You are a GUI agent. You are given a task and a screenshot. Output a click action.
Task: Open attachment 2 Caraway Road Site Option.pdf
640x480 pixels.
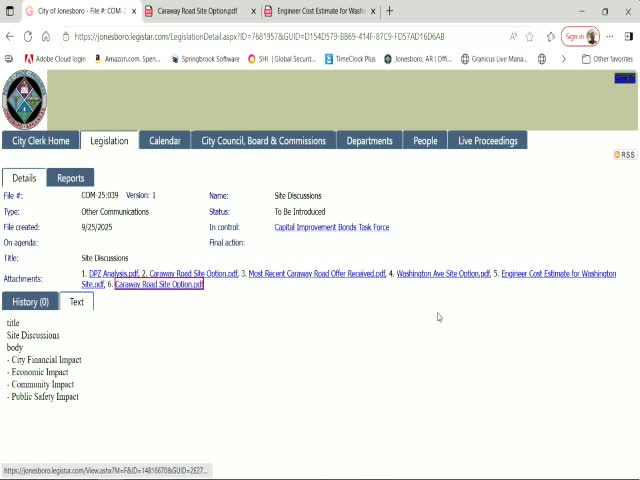tap(193, 274)
